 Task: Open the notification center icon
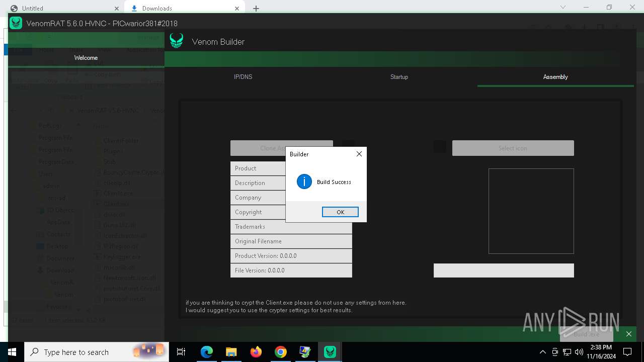pos(627,352)
